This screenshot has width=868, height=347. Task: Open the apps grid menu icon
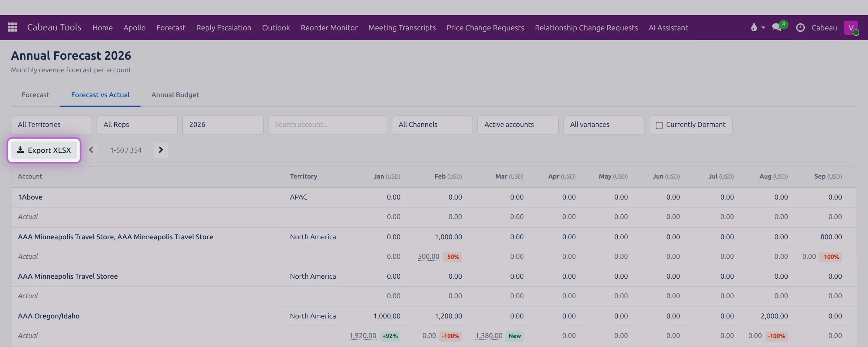(13, 27)
